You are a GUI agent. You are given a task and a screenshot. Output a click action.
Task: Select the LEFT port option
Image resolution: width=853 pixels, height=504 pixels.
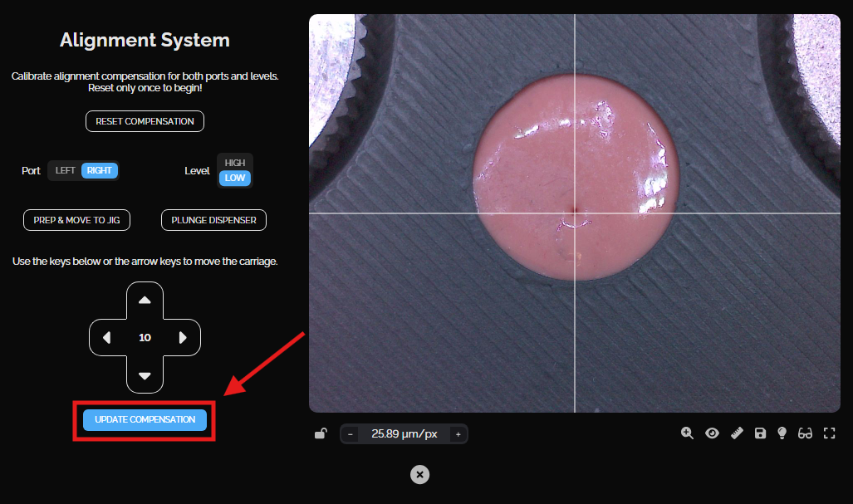click(65, 170)
